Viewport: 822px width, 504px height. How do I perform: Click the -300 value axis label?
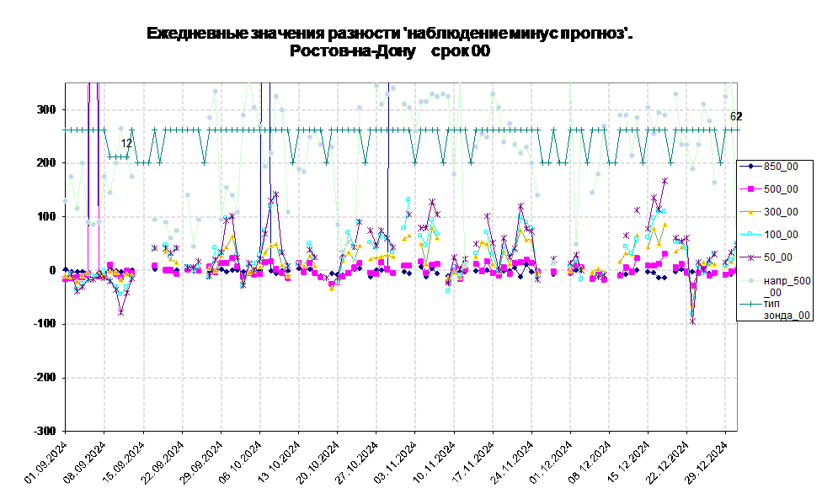[44, 431]
